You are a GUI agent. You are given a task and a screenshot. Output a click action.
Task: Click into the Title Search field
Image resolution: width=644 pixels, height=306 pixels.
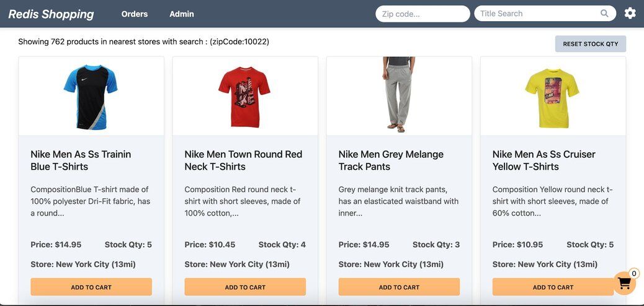537,14
